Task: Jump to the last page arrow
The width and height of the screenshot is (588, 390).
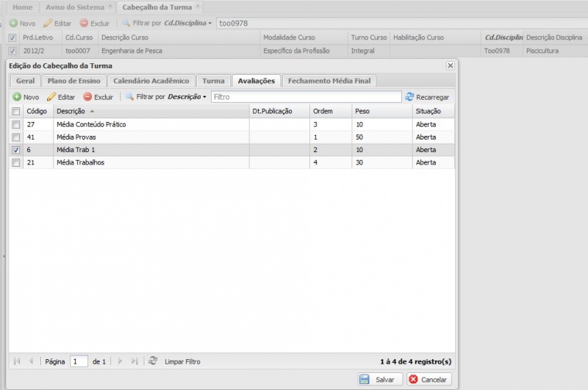Action: tap(134, 361)
